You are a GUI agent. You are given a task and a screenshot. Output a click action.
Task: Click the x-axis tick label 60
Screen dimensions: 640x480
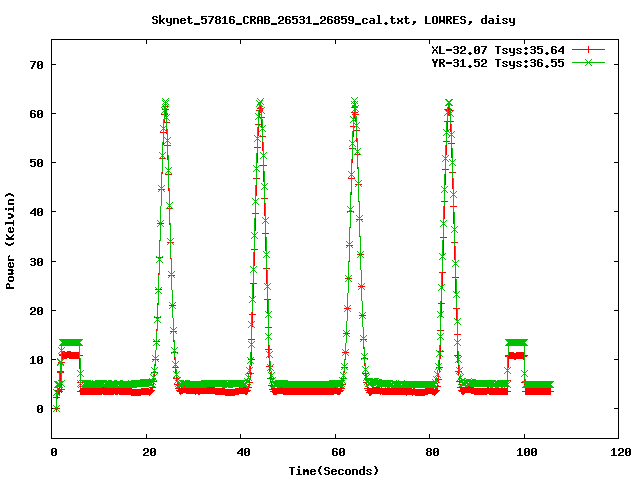[x=338, y=452]
